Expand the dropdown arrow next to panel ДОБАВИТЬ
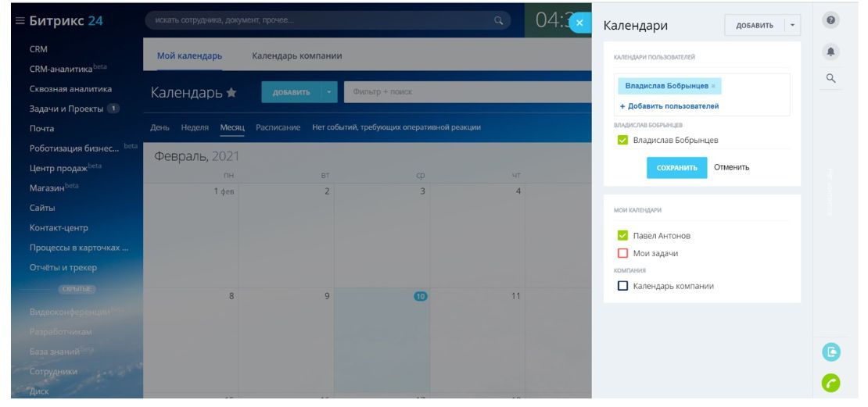 793,26
